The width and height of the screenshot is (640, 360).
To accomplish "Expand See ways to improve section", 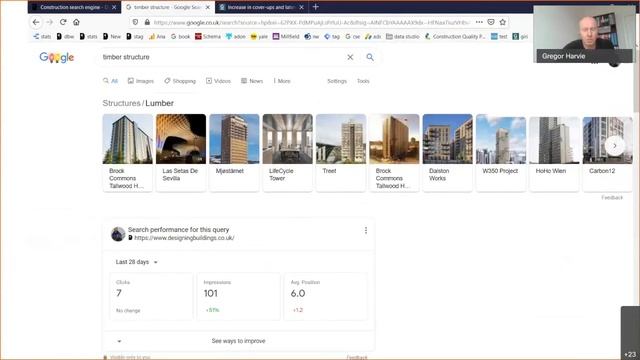I will 238,341.
